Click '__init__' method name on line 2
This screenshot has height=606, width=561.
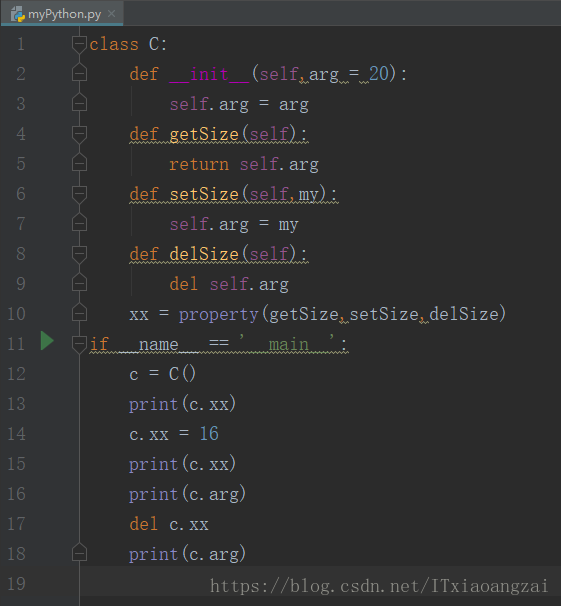pos(209,74)
